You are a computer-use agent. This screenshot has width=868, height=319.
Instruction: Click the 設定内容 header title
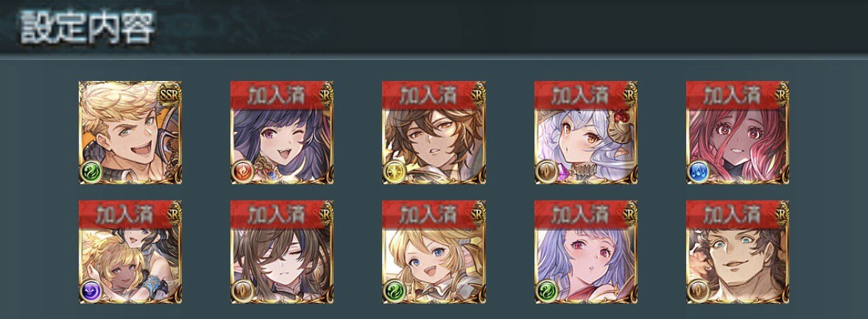(x=88, y=27)
